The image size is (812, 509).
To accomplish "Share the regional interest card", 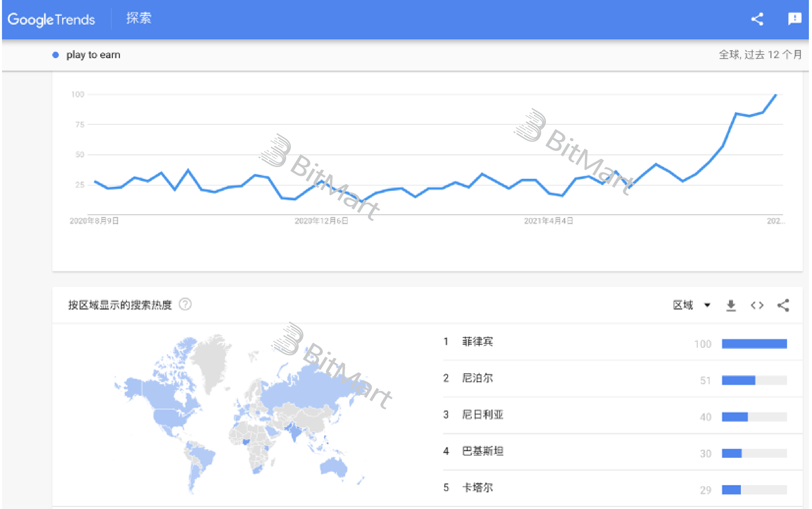I will pyautogui.click(x=783, y=306).
